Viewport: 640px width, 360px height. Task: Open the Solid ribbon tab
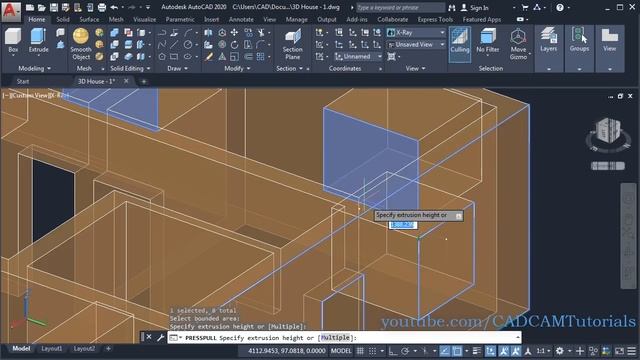(x=63, y=19)
